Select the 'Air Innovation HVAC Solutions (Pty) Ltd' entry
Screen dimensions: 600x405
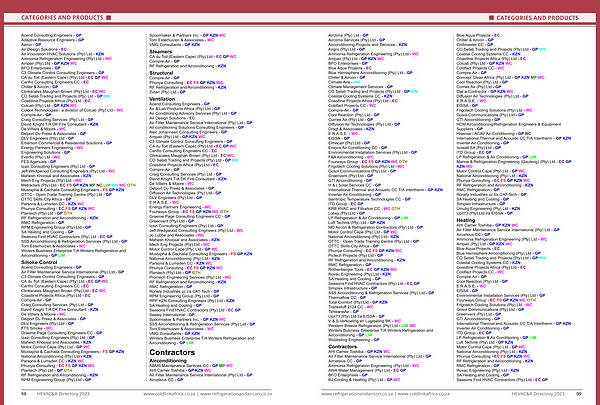tap(62, 54)
